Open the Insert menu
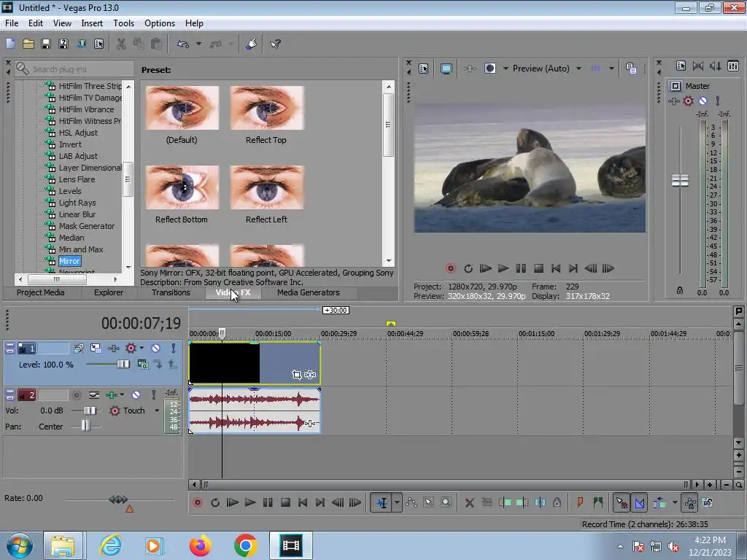This screenshot has height=560, width=747. (92, 23)
